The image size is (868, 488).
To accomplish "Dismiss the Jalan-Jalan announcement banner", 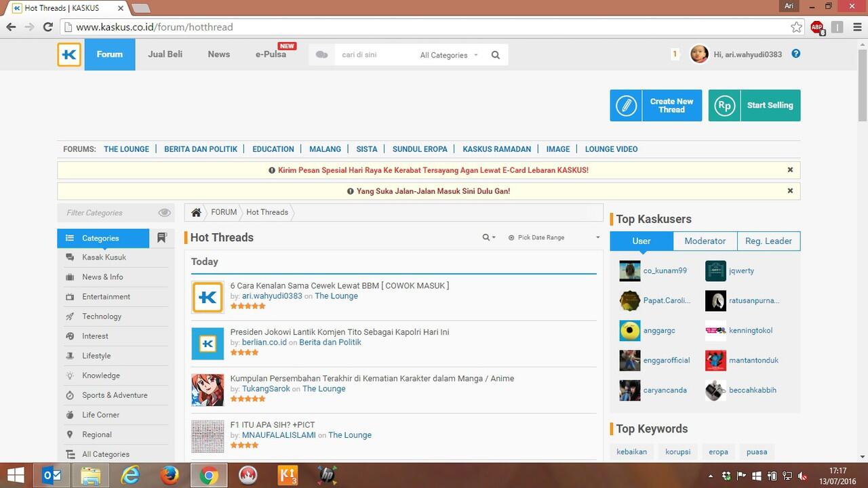I will pos(790,191).
